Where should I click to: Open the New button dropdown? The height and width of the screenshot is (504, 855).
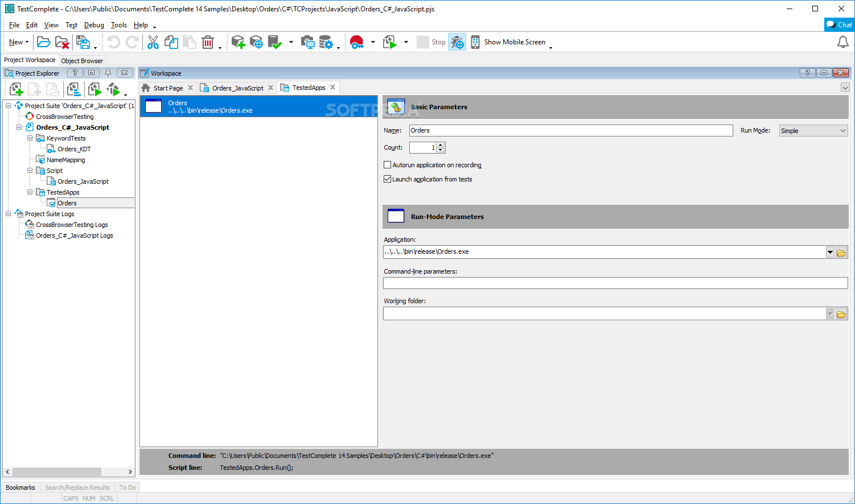point(27,42)
